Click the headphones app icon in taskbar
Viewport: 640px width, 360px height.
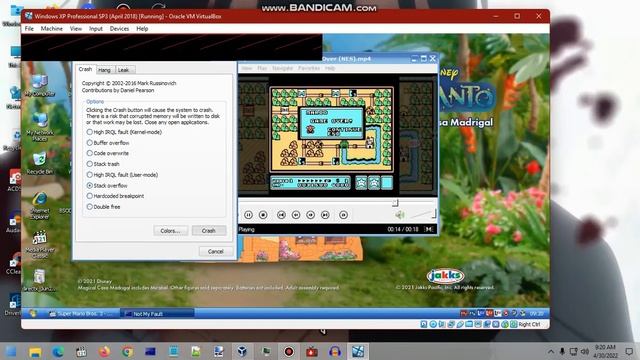(x=335, y=351)
